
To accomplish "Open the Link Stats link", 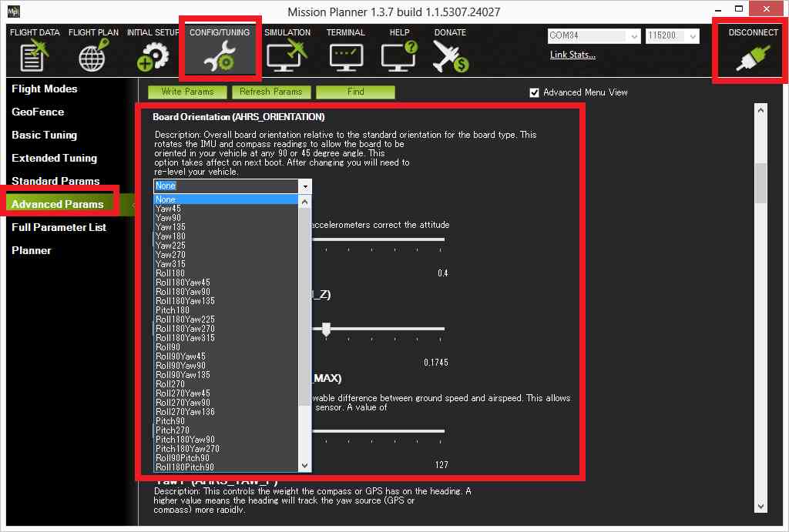I will [x=572, y=55].
